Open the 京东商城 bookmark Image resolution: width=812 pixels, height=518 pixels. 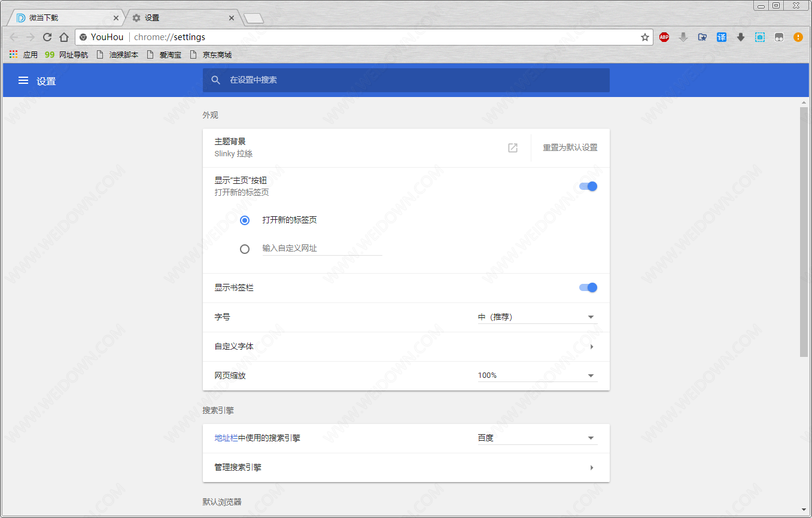(211, 54)
